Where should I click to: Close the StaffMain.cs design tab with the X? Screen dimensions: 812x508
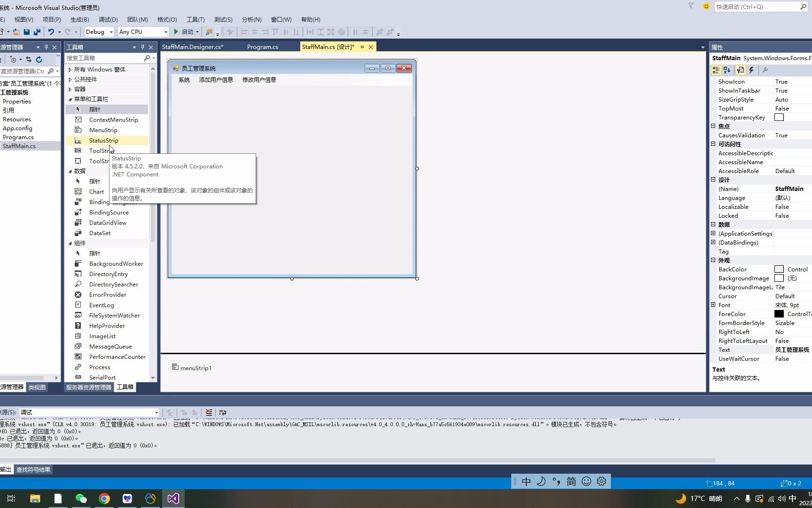pos(371,47)
